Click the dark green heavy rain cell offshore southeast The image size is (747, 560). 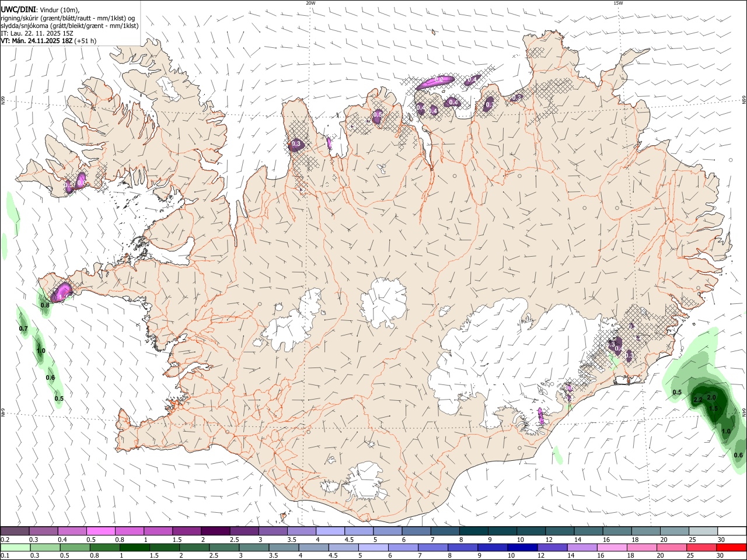coord(711,404)
